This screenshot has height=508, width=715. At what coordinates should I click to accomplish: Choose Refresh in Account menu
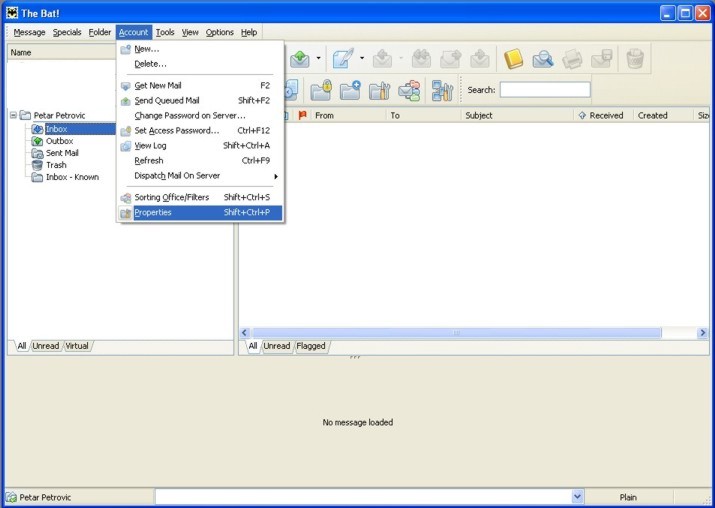[200, 161]
